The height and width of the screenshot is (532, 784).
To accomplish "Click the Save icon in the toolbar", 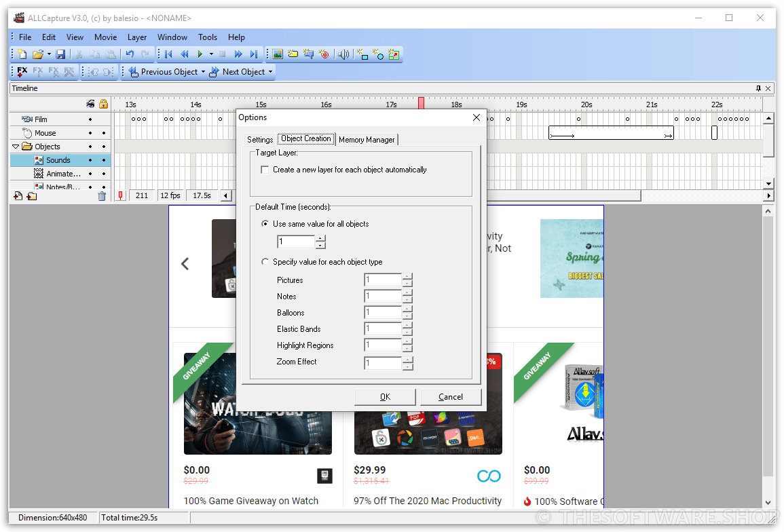I will (60, 54).
